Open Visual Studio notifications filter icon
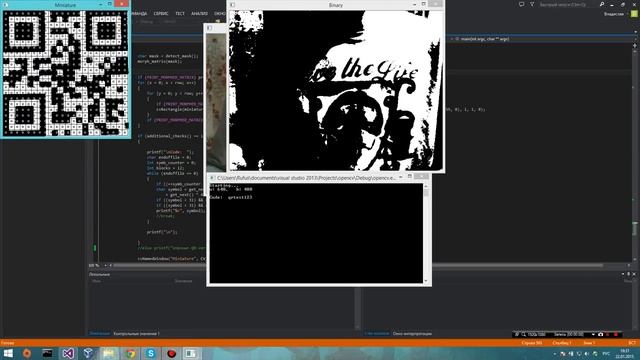Screen dimensions: 640x360 (x=532, y=4)
